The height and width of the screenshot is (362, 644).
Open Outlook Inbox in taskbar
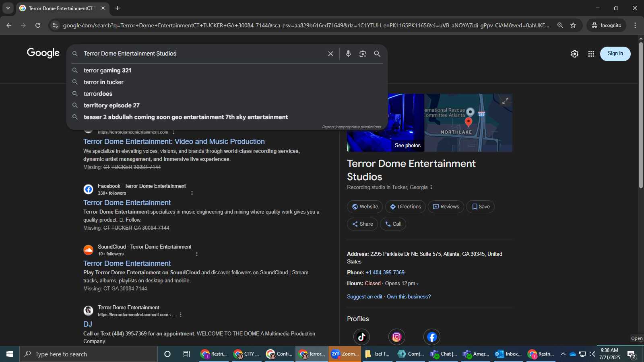tap(508, 354)
